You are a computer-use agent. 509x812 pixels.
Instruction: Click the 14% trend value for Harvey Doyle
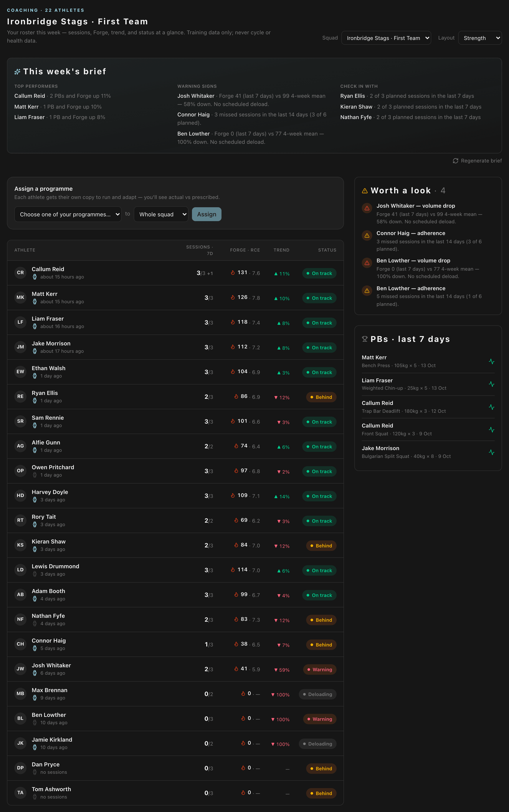click(282, 497)
